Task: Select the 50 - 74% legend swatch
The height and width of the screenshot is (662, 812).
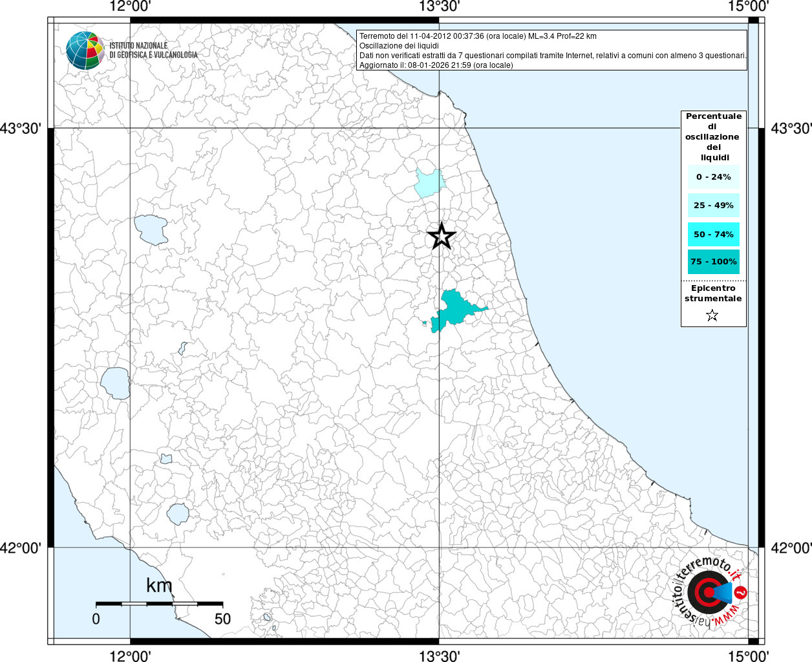Action: (x=713, y=234)
